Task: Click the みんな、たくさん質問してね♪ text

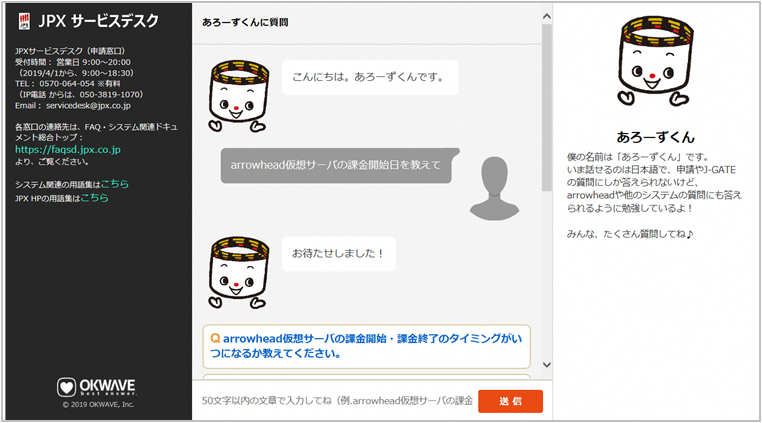Action: (630, 234)
